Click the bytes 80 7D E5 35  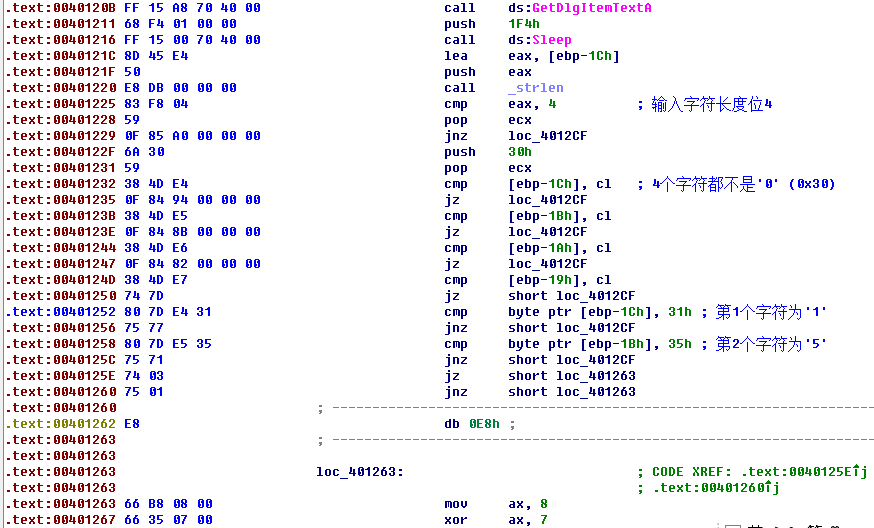click(x=168, y=344)
